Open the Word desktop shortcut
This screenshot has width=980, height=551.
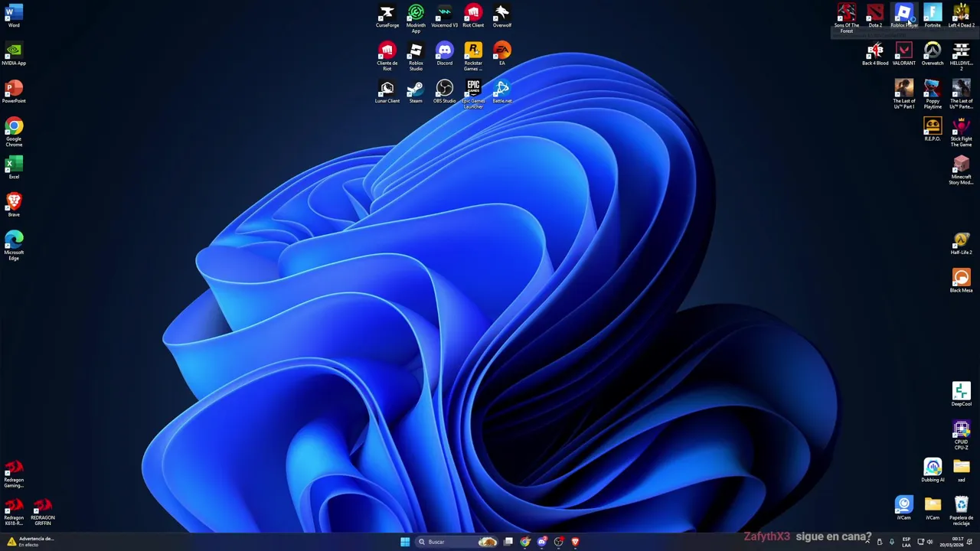14,16
